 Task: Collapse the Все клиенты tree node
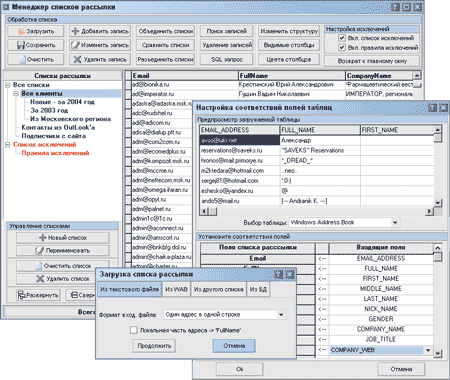16,94
